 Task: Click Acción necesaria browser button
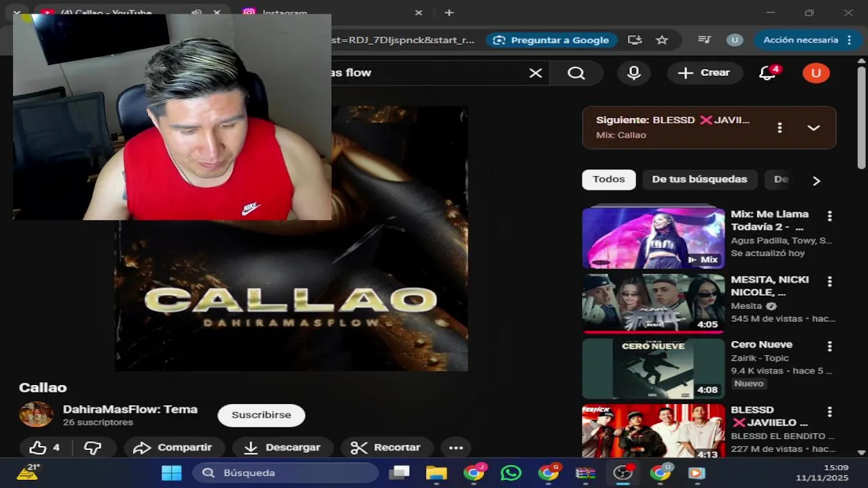pyautogui.click(x=807, y=40)
